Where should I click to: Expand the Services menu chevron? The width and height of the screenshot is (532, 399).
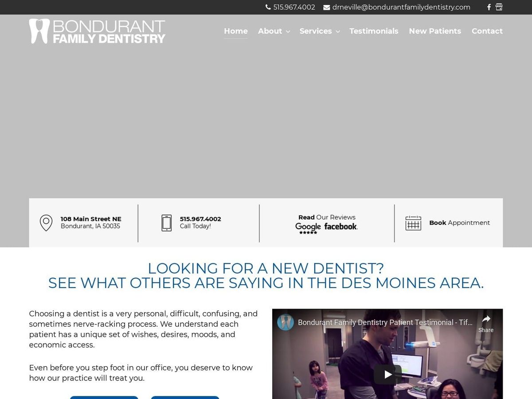338,31
